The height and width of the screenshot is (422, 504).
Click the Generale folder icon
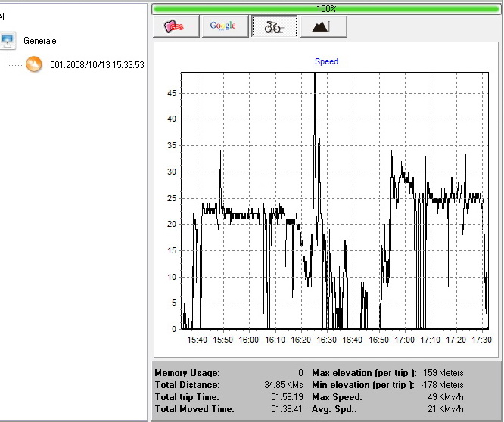(8, 41)
